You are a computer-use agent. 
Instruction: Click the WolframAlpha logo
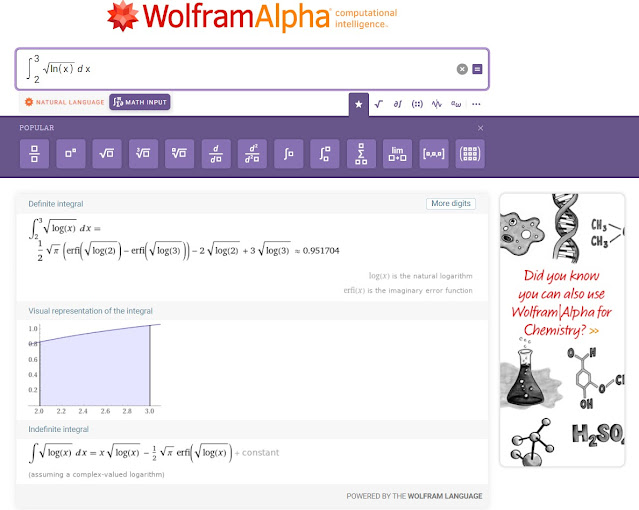coord(251,17)
